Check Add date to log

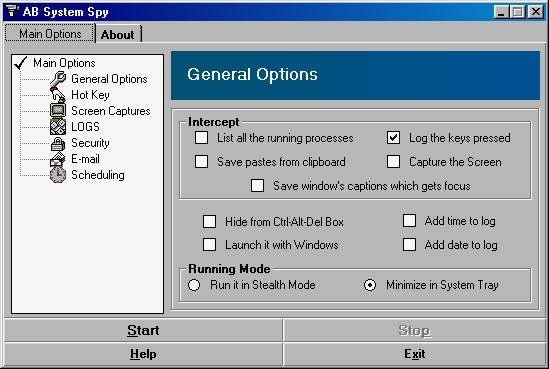pyautogui.click(x=409, y=245)
